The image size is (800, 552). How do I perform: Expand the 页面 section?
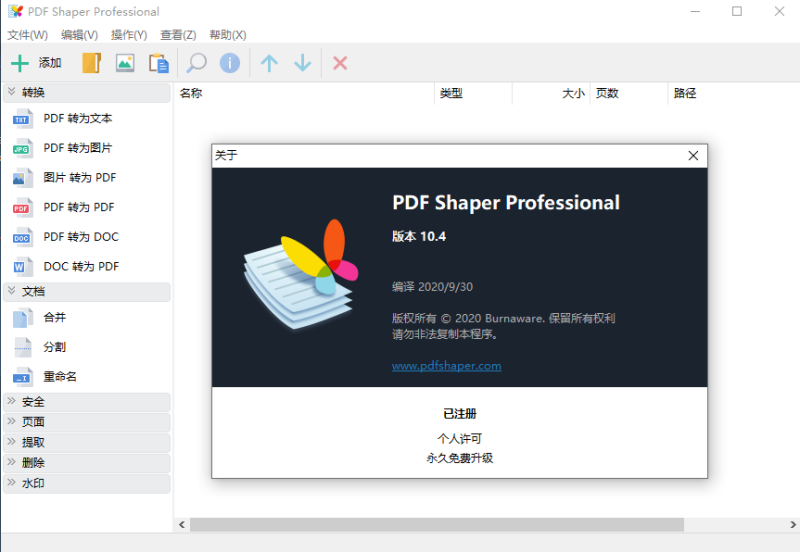point(87,422)
